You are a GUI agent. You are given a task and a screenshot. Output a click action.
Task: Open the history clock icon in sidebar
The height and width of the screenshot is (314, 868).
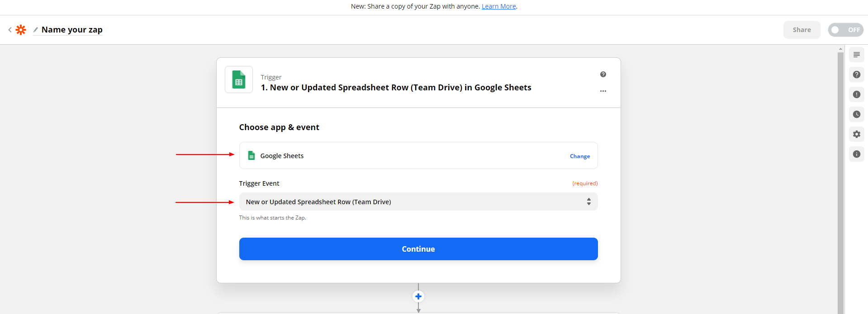point(856,114)
